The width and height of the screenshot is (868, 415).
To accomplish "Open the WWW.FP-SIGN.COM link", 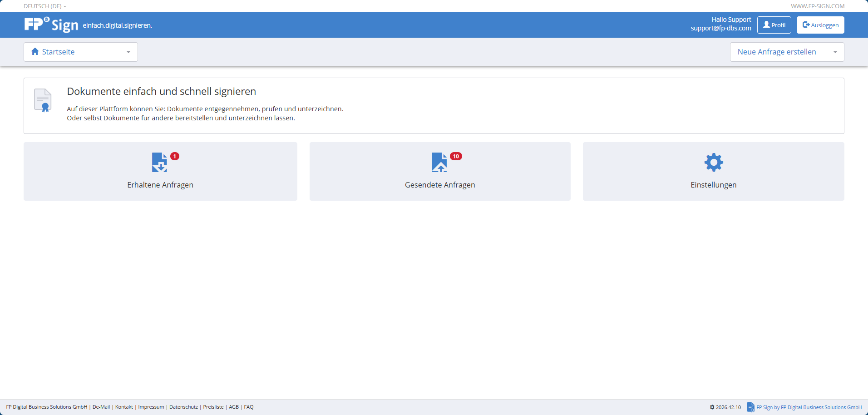I will [818, 6].
